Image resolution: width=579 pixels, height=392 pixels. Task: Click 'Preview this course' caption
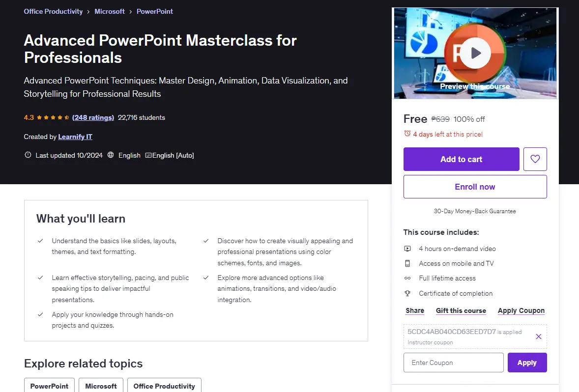tap(475, 86)
